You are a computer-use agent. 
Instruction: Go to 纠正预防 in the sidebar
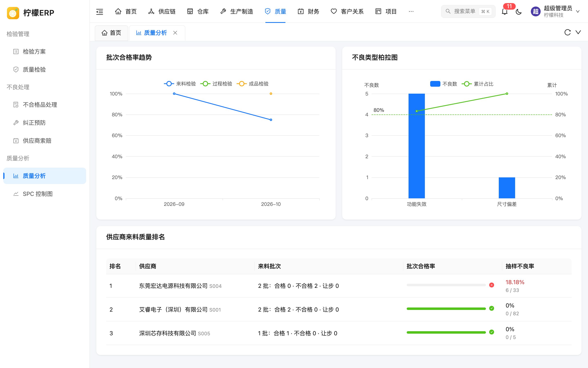45,123
